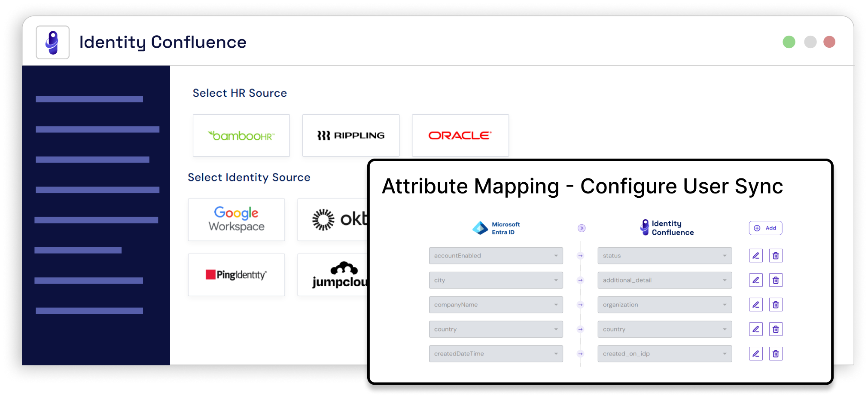Viewport: 868px width, 395px height.
Task: Edit the country to country mapping
Action: coord(756,329)
